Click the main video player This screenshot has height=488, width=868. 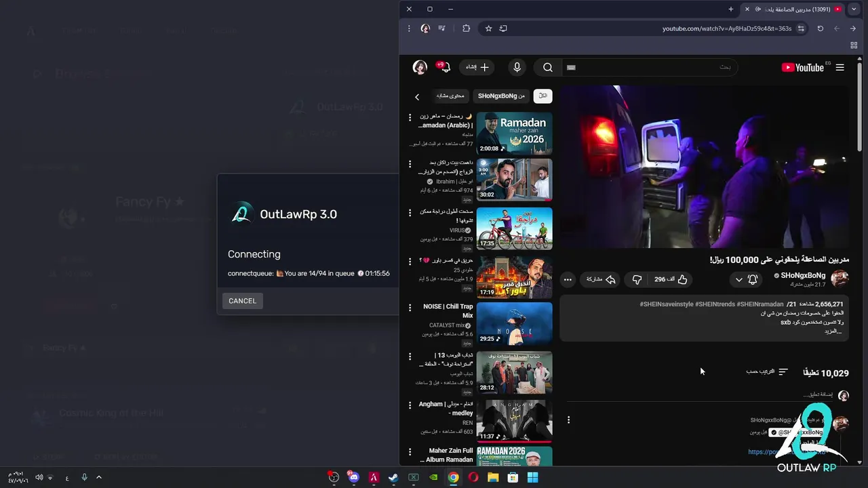(704, 167)
